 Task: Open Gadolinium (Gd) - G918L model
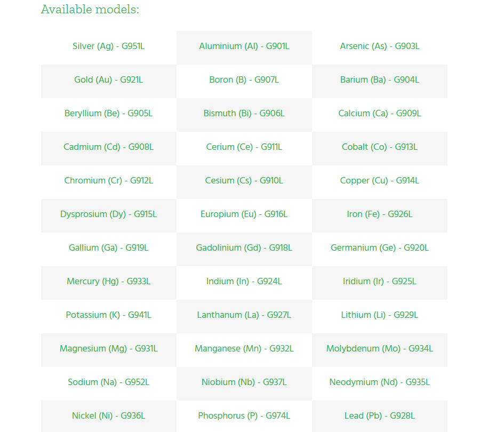[244, 248]
